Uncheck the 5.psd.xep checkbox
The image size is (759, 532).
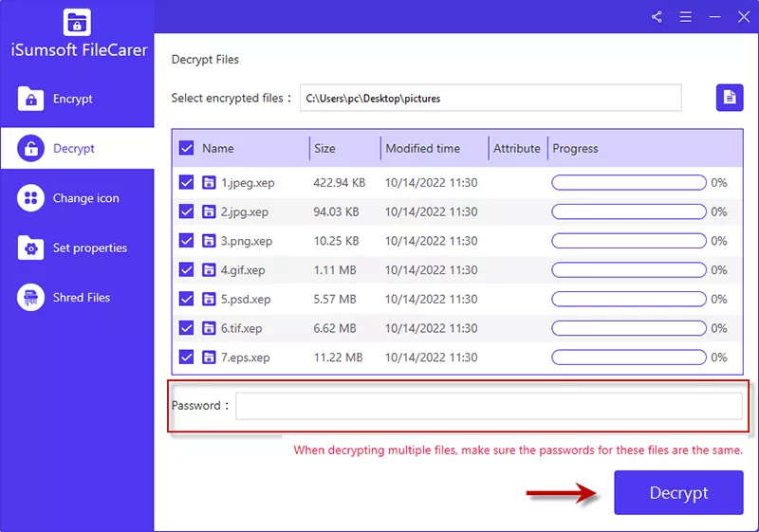point(186,300)
